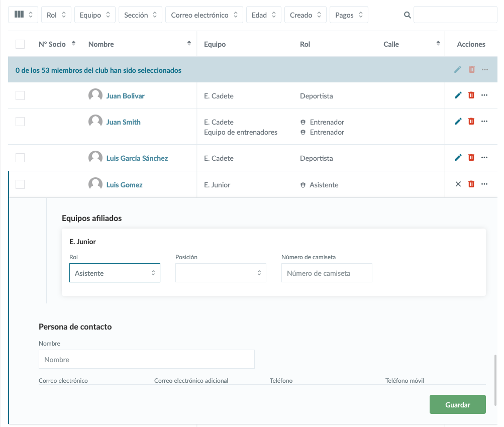Expand the Posición dropdown in E. Junior
Screen dimensions: 504x427
(221, 273)
